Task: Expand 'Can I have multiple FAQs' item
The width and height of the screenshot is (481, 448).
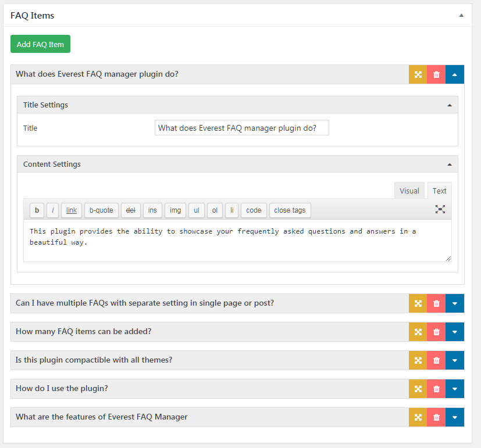Action: (455, 303)
